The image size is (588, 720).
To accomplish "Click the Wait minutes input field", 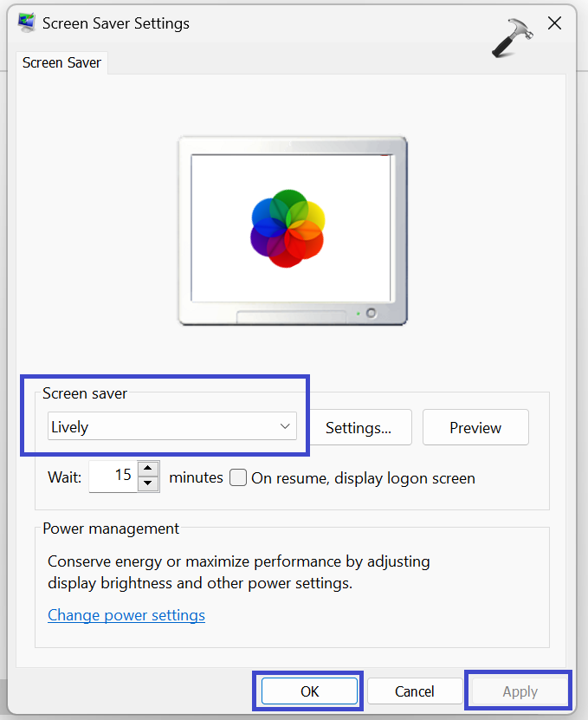I will 113,477.
